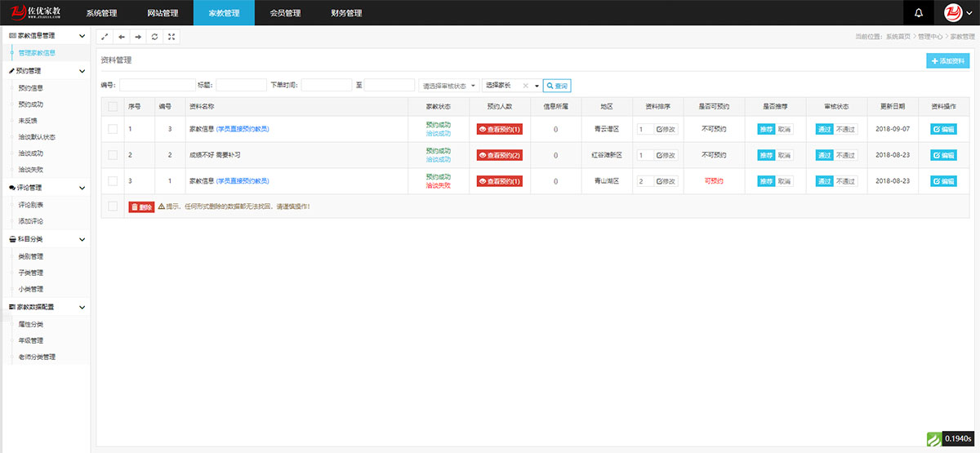View bookings 查看预约(1) for 青山湖区 row

[x=499, y=181]
